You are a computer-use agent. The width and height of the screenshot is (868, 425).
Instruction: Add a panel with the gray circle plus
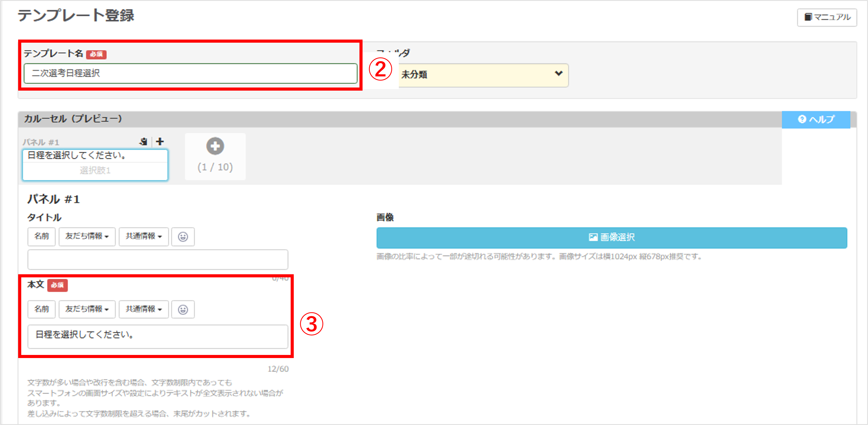click(215, 146)
